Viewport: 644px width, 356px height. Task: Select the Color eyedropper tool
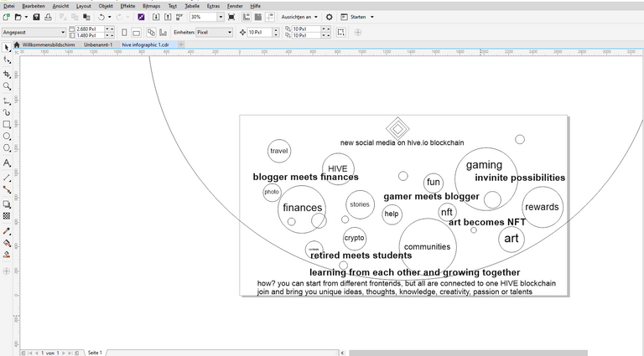click(x=7, y=231)
